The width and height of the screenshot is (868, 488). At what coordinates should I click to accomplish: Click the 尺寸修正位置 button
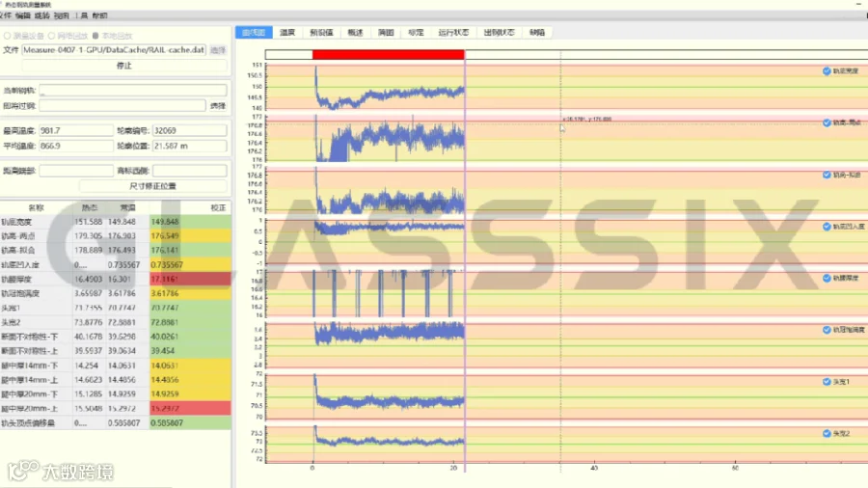pos(152,186)
